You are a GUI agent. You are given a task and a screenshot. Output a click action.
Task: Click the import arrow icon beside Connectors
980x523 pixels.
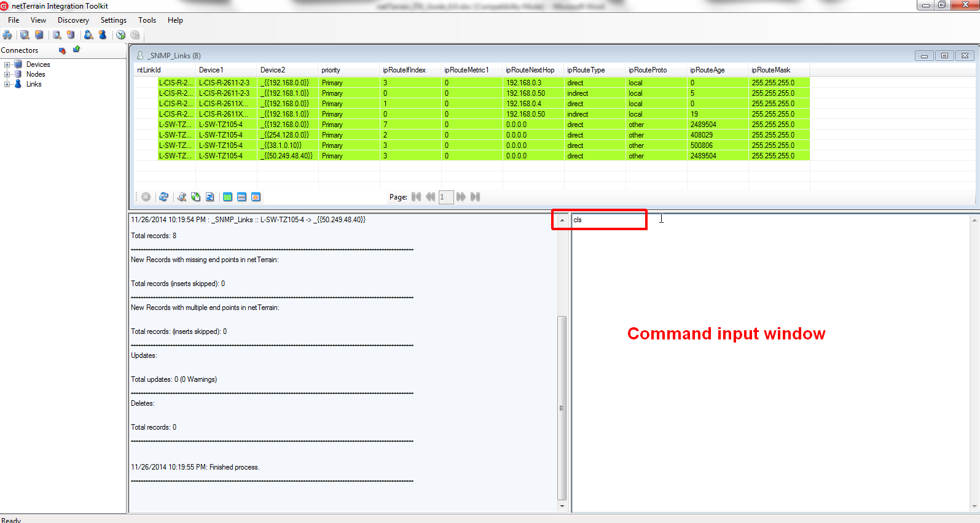click(x=62, y=50)
